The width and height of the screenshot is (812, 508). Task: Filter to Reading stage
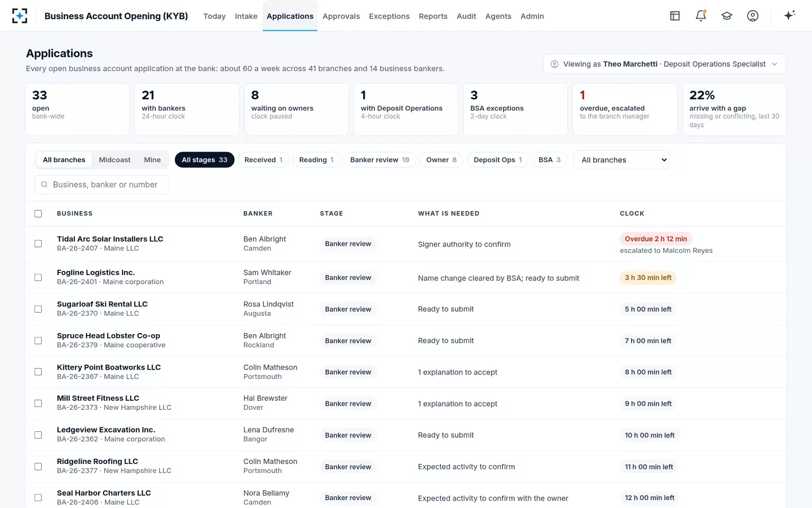tap(316, 160)
